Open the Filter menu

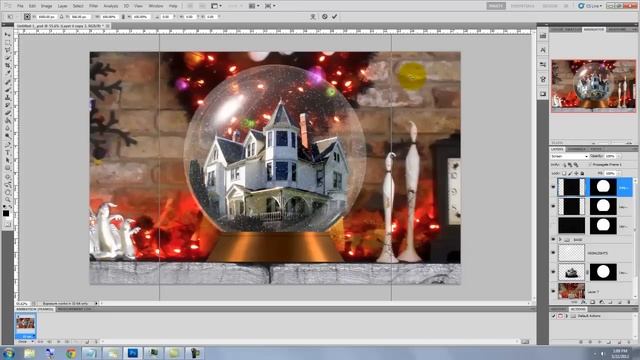[93, 6]
